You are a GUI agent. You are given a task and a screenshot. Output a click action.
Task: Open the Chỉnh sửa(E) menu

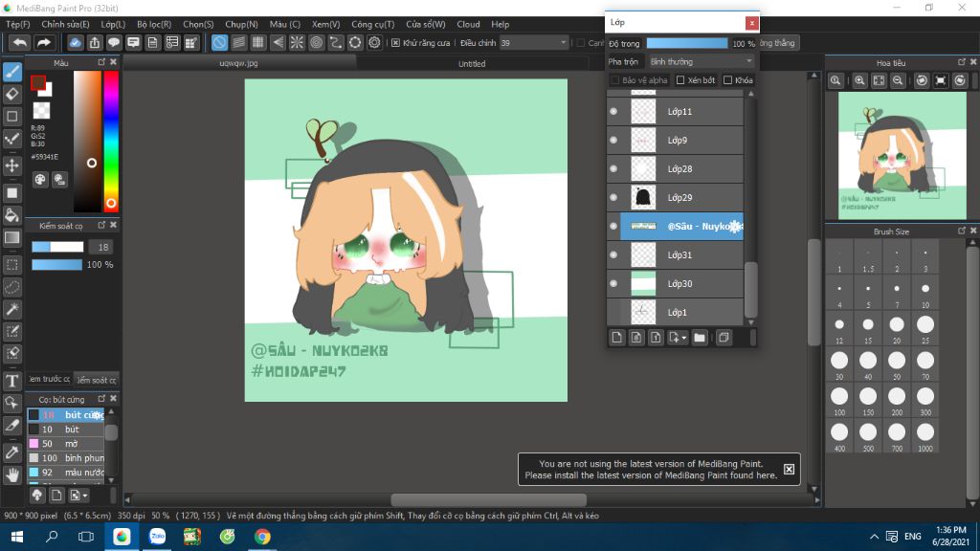[x=65, y=24]
